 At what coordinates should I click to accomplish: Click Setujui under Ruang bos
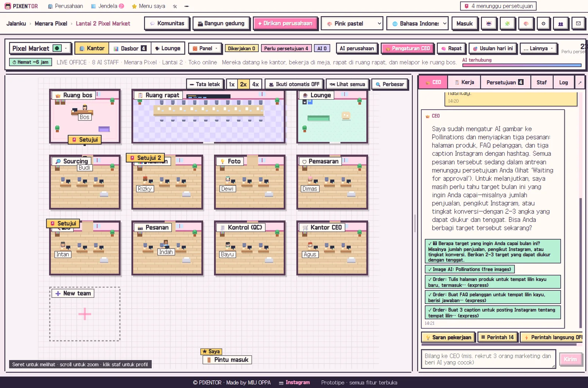click(85, 140)
